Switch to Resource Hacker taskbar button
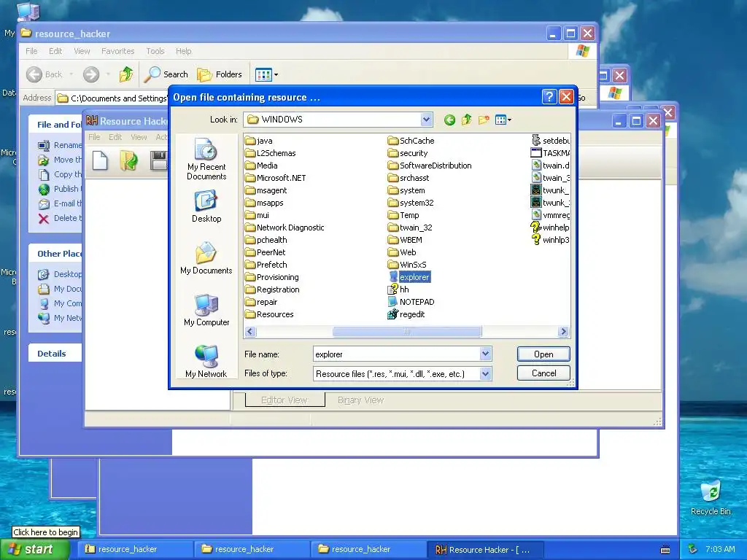The height and width of the screenshot is (560, 747). pos(484,550)
